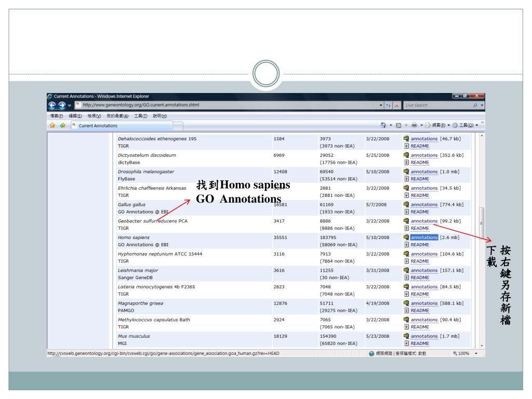
Task: Click the Add to Favorites icon
Action: tap(63, 126)
